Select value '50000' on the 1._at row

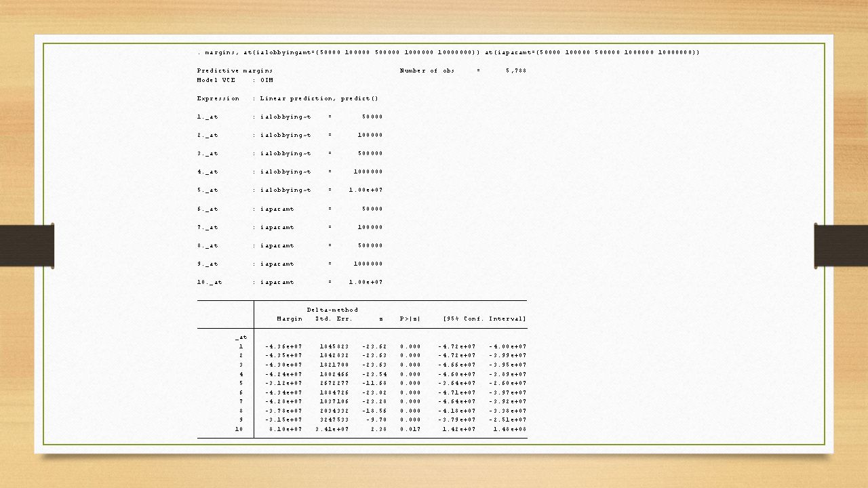coord(372,117)
